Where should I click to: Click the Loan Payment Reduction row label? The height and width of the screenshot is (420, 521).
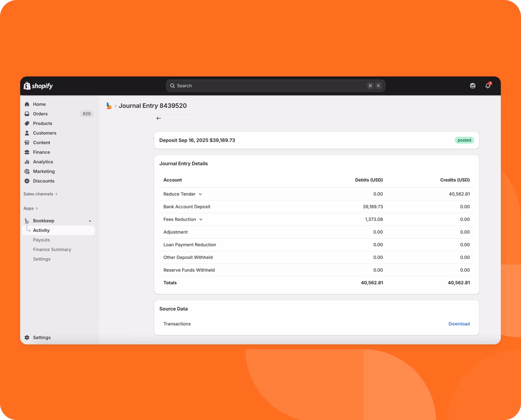point(190,245)
